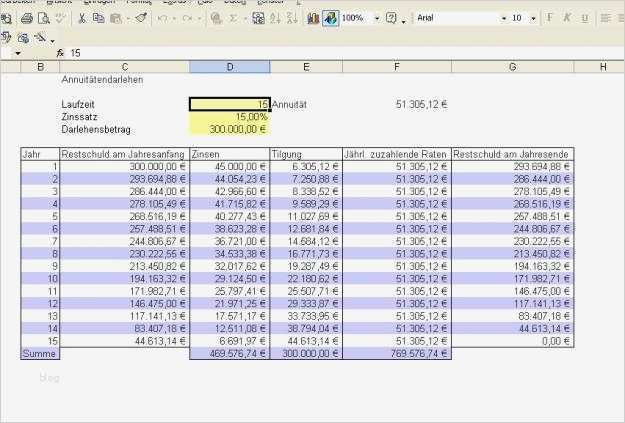Click the Insert Hyperlink globe icon
This screenshot has height=423, width=625.
pos(216,18)
